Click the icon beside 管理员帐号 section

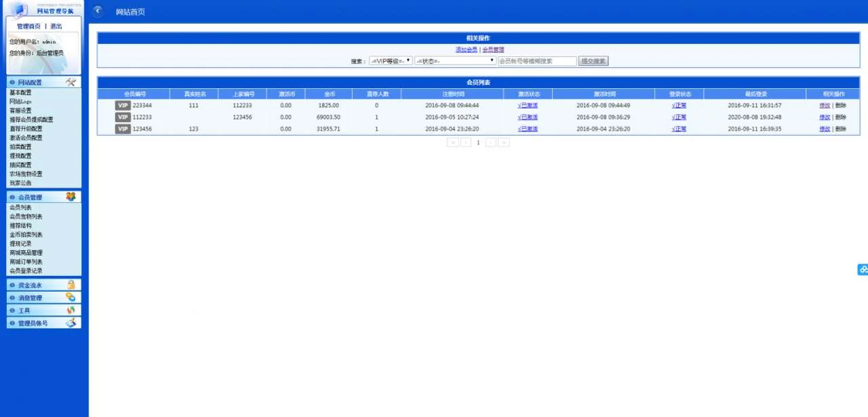tap(71, 323)
